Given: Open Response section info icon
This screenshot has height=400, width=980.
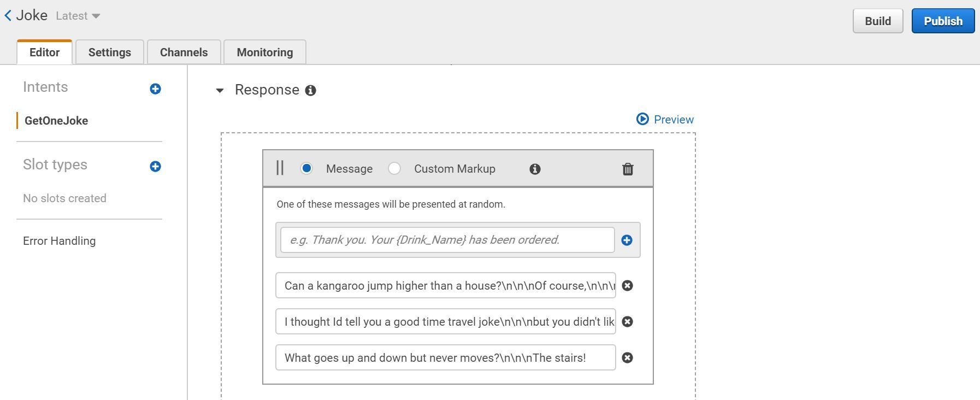Looking at the screenshot, I should (x=310, y=90).
